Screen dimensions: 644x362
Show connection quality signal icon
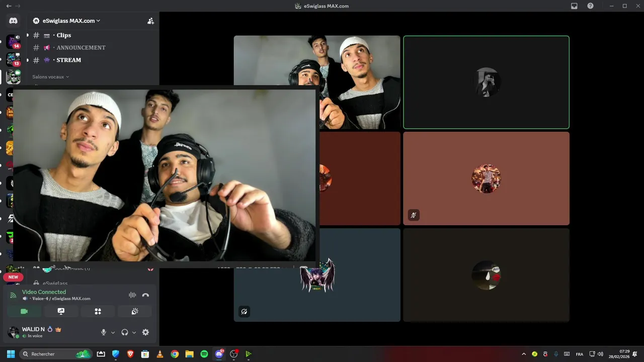click(14, 295)
